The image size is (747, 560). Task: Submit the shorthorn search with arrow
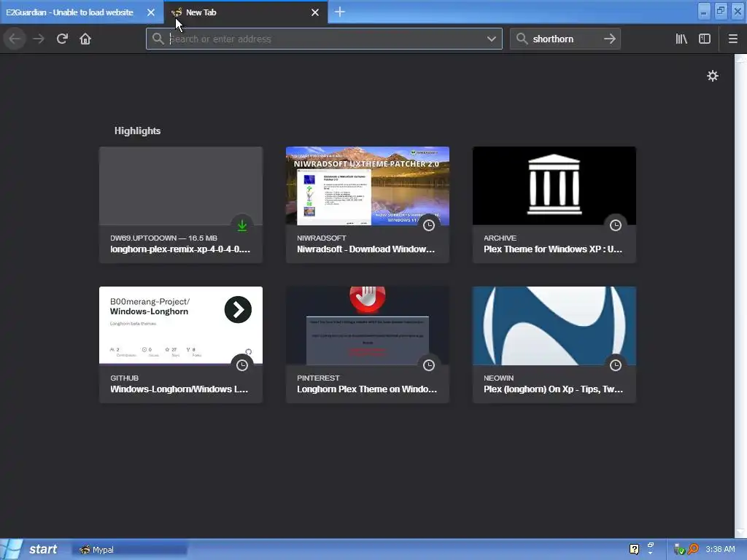609,39
